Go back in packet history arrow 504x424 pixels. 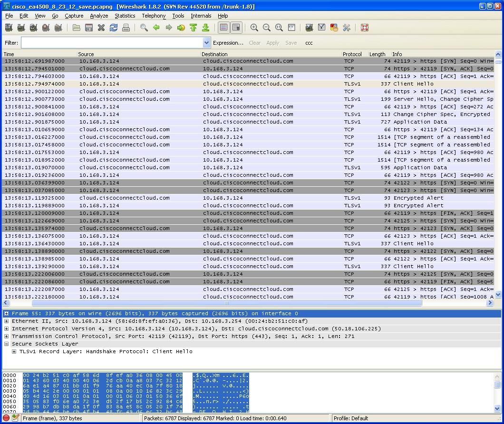pos(156,28)
